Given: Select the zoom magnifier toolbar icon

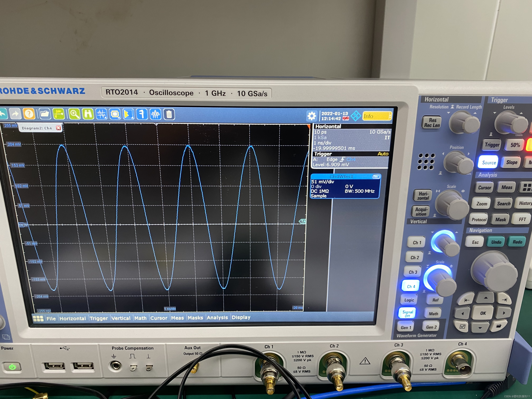Looking at the screenshot, I should click(x=74, y=114).
